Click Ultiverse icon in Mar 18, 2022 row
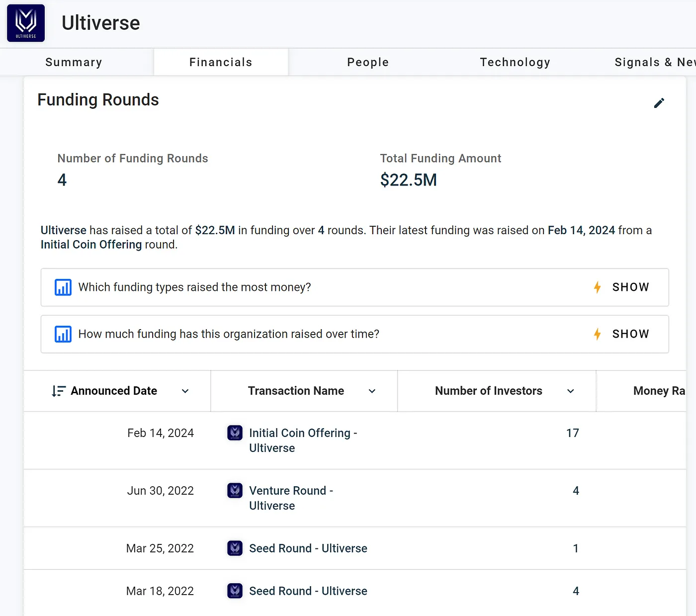 [x=235, y=591]
